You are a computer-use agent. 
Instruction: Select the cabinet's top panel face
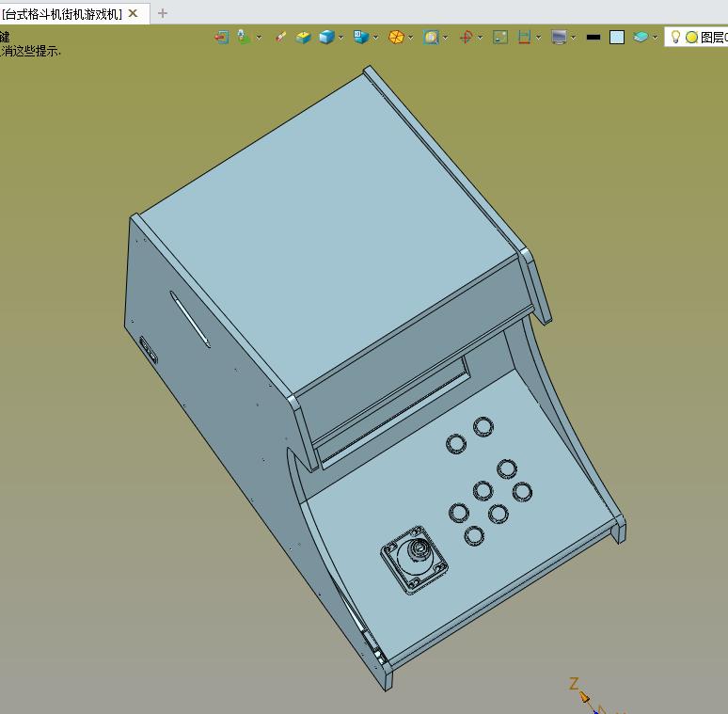tap(327, 234)
